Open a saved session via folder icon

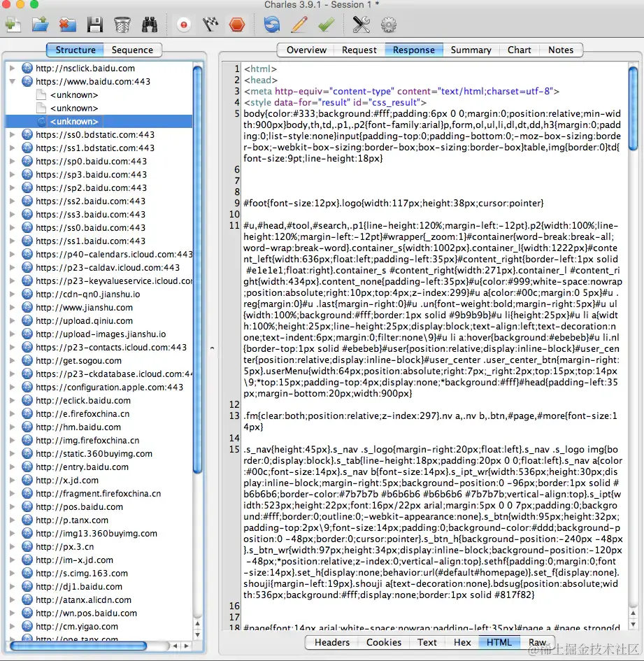[41, 25]
